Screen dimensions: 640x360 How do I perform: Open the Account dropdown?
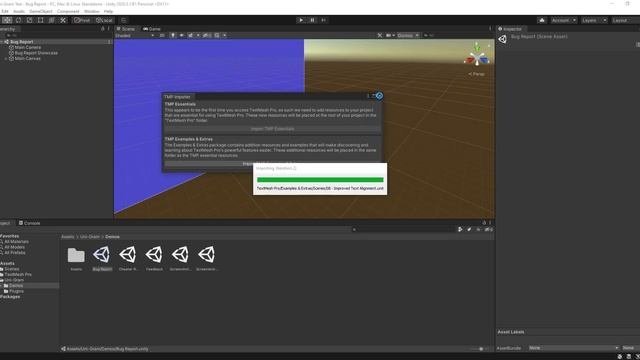pyautogui.click(x=563, y=20)
